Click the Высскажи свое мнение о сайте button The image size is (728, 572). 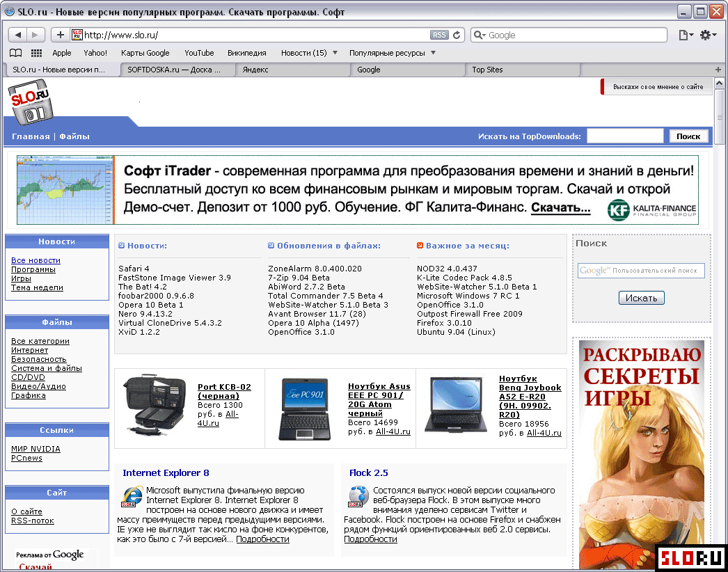click(656, 87)
